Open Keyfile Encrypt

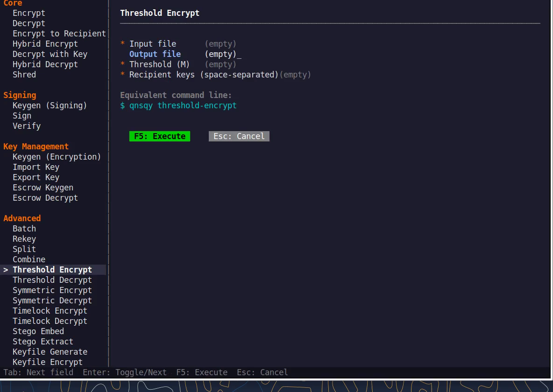[48, 362]
